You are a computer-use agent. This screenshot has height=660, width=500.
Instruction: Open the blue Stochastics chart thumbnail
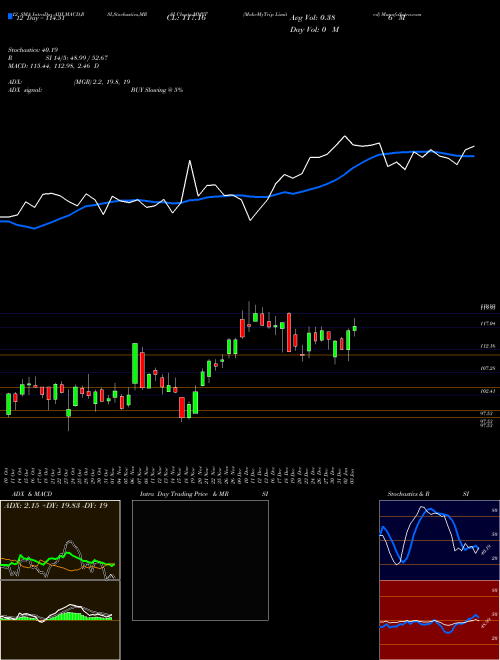click(x=439, y=540)
